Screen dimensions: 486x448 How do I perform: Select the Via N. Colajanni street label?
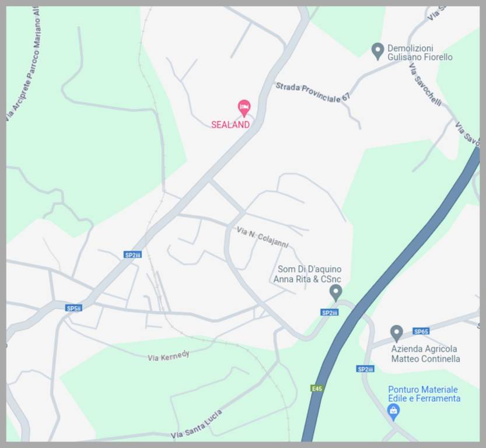(262, 238)
